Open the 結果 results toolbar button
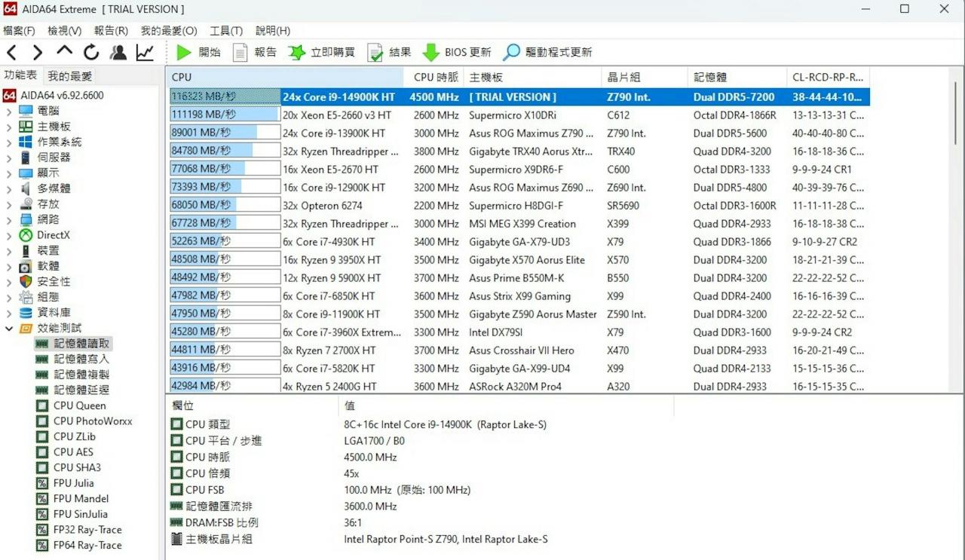The image size is (965, 560). [x=389, y=52]
